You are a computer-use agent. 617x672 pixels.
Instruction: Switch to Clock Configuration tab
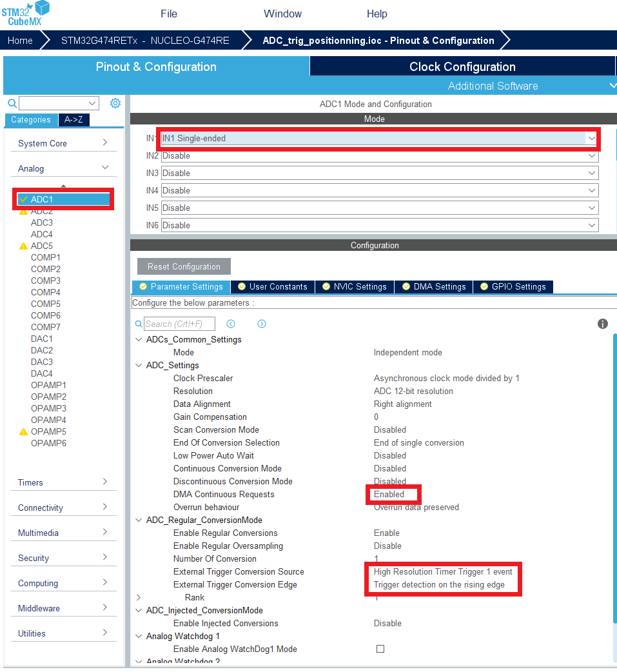pyautogui.click(x=462, y=66)
